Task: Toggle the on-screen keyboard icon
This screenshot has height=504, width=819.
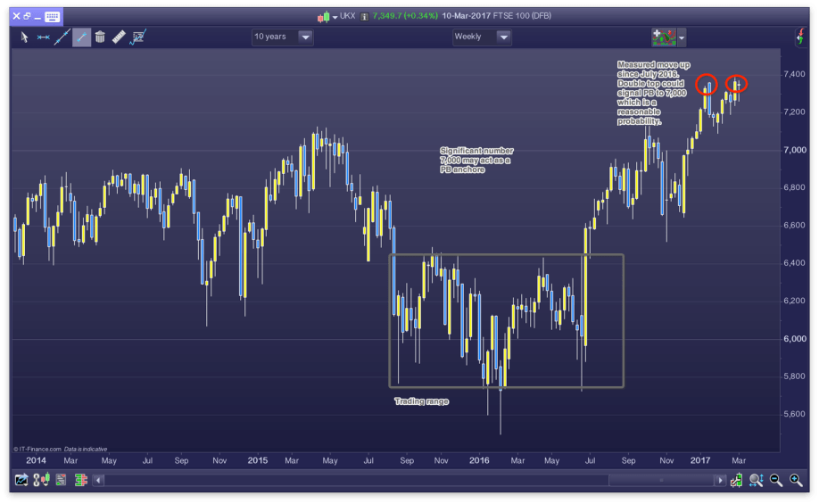Action: (52, 16)
